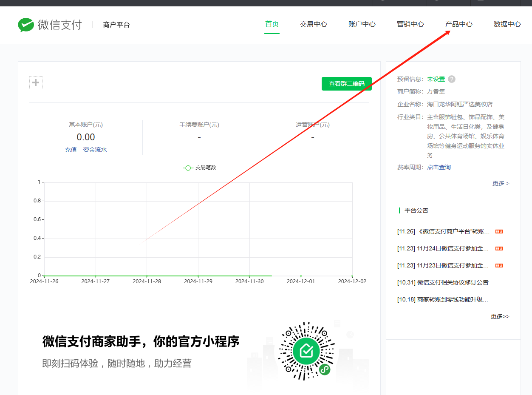The height and width of the screenshot is (395, 532).
Task: Open the 账户中心 menu
Action: [x=362, y=24]
